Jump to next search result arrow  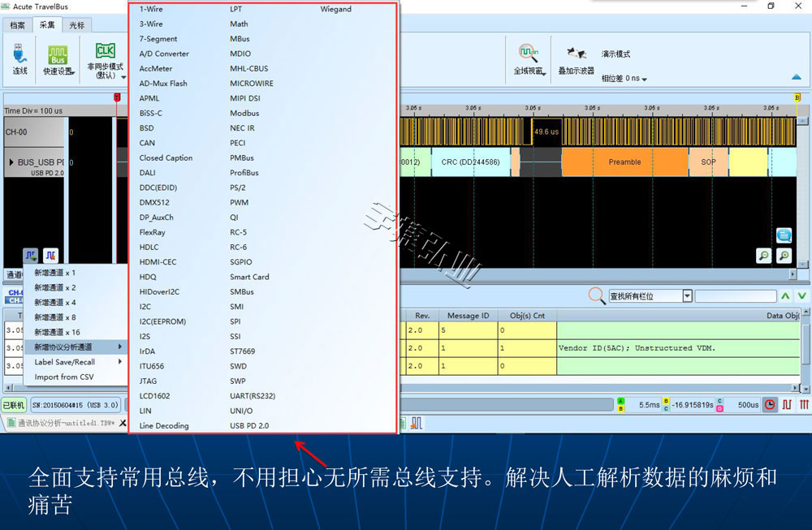pyautogui.click(x=802, y=296)
